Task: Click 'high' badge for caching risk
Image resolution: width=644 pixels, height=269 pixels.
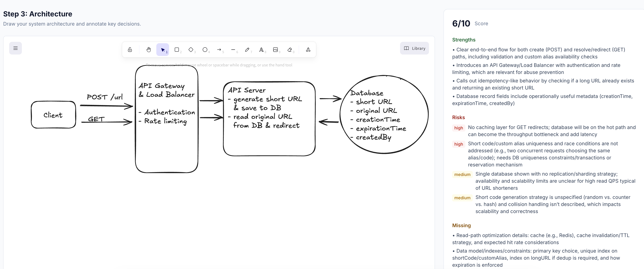Action: pyautogui.click(x=458, y=128)
